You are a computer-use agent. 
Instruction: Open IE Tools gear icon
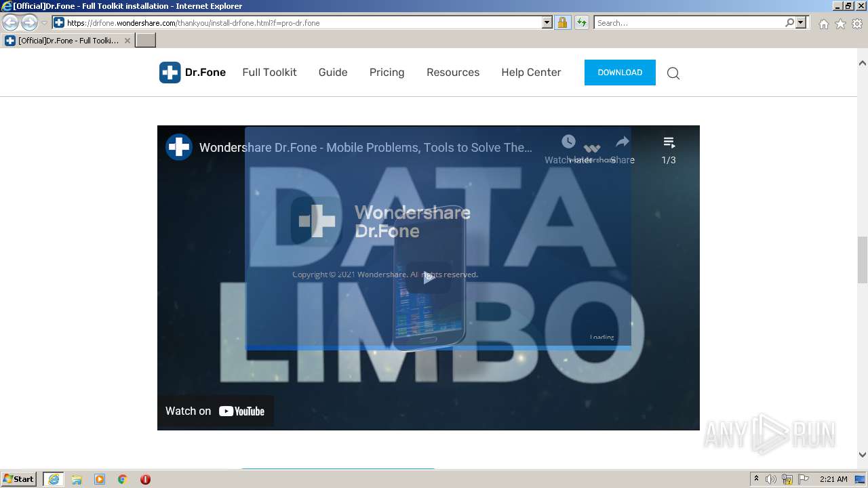tap(857, 24)
